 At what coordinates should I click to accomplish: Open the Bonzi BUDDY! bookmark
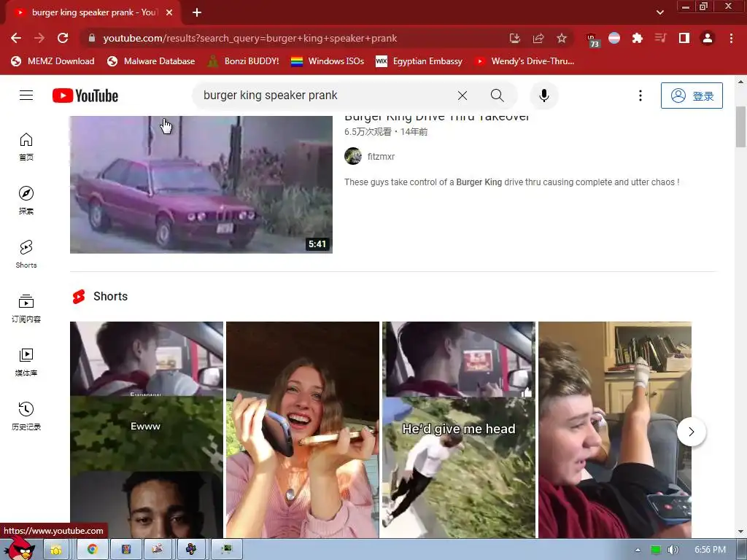(244, 61)
